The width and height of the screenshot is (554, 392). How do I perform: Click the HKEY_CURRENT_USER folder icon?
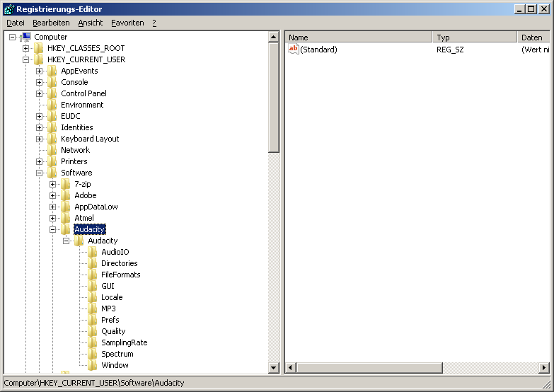[39, 59]
